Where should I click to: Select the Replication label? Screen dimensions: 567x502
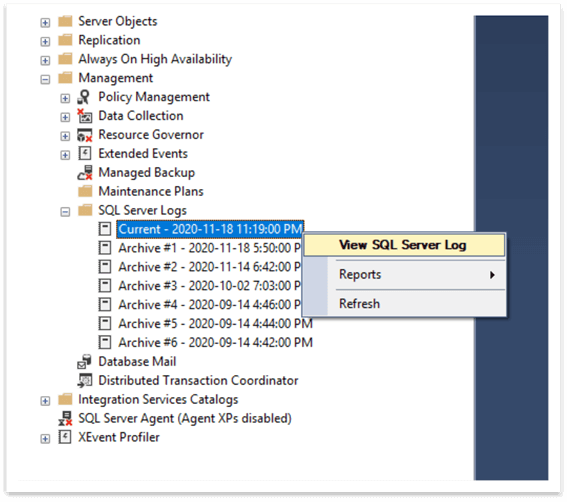109,40
